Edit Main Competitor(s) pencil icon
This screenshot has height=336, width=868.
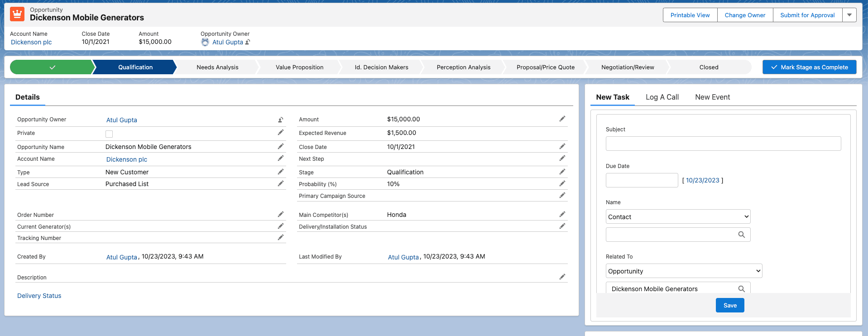tap(562, 214)
